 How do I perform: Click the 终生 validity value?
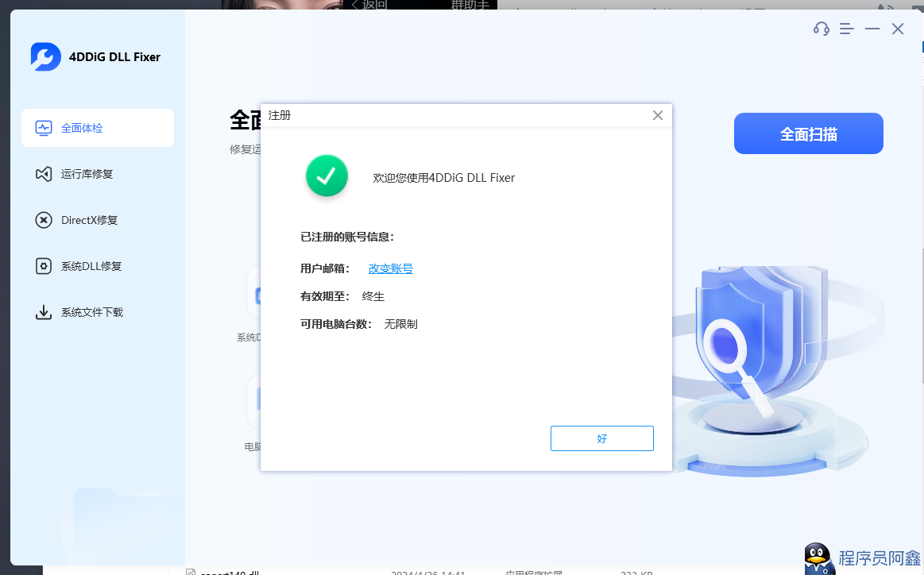tap(373, 296)
